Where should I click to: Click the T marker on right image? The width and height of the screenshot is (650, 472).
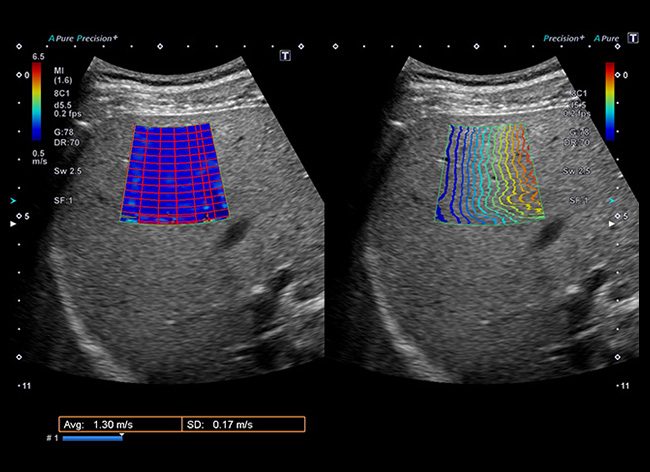pos(632,38)
